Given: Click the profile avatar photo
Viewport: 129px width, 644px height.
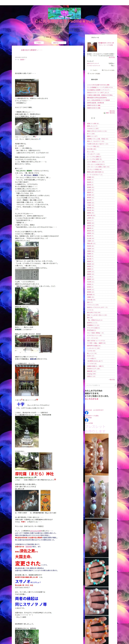Looking at the screenshot, I should coord(92,47).
